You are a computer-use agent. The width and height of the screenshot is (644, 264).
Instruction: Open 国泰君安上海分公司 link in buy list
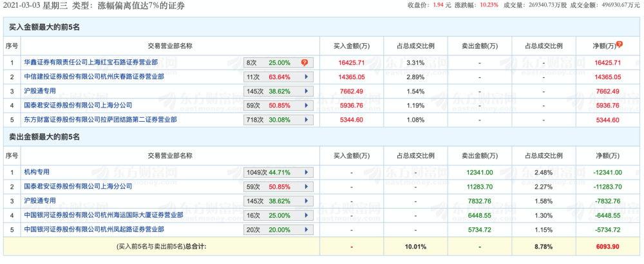coord(78,106)
